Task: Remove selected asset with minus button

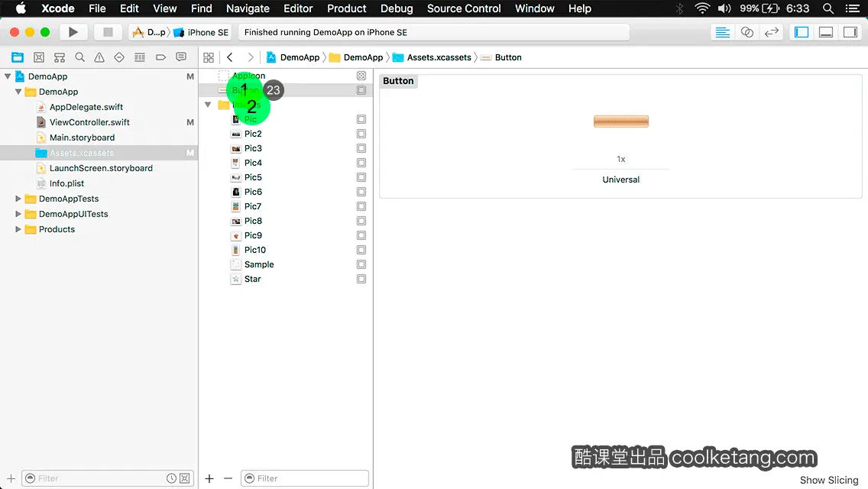Action: click(x=228, y=478)
